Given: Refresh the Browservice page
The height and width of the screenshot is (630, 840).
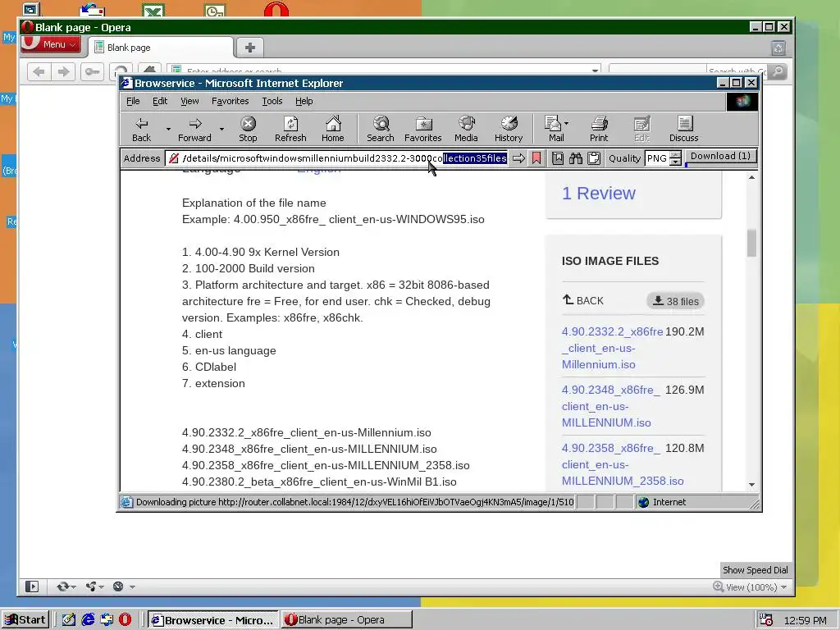Looking at the screenshot, I should click(290, 129).
